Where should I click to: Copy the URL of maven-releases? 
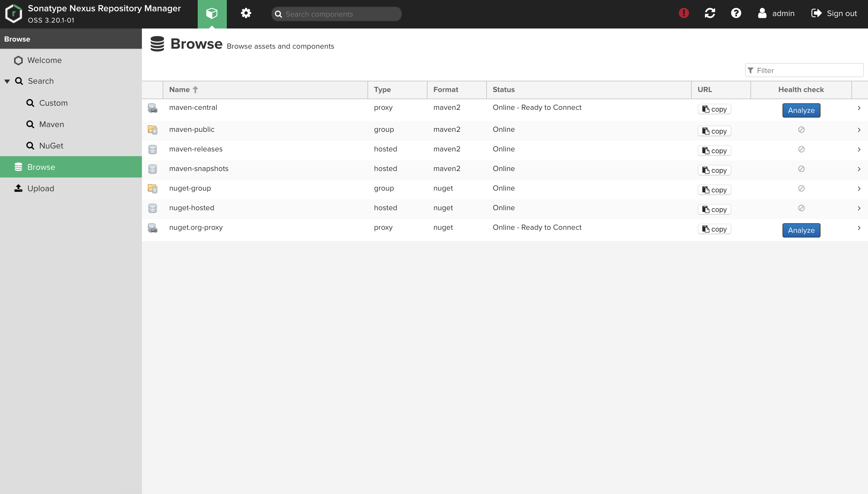point(714,151)
